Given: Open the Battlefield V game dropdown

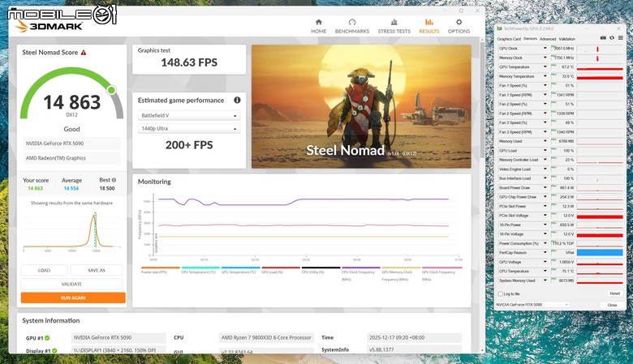Looking at the screenshot, I should pyautogui.click(x=189, y=116).
